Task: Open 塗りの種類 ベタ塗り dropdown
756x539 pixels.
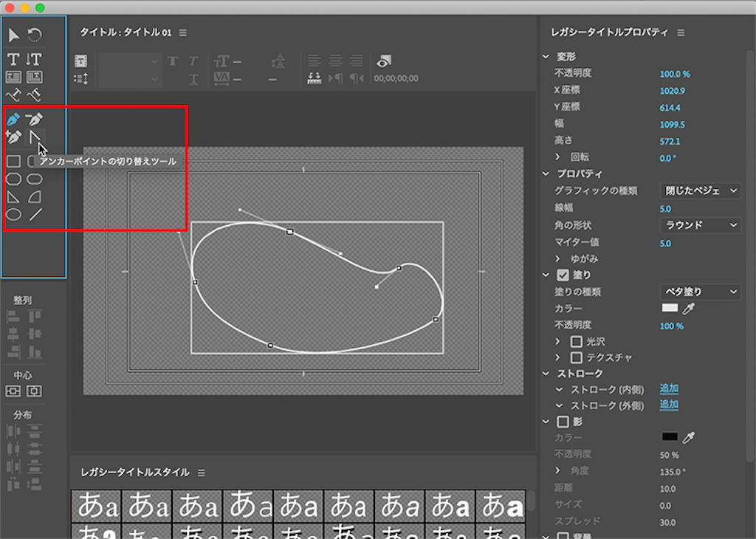Action: (x=700, y=292)
